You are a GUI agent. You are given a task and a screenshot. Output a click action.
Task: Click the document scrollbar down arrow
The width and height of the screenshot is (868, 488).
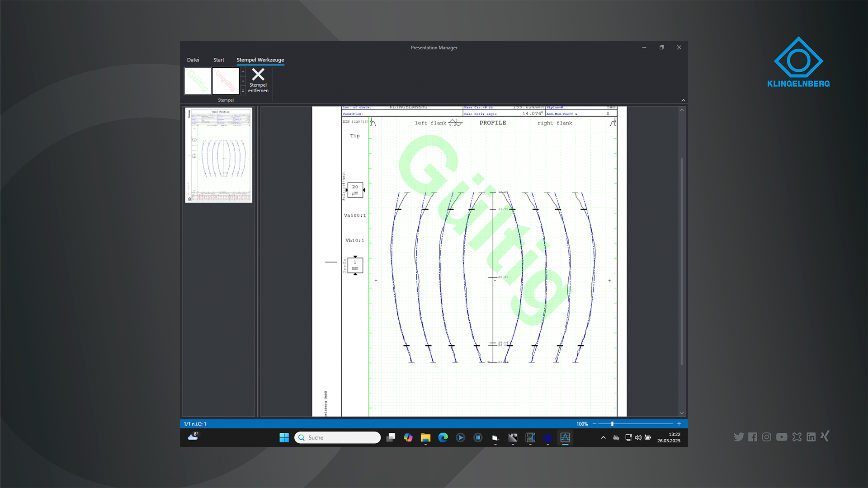click(682, 413)
